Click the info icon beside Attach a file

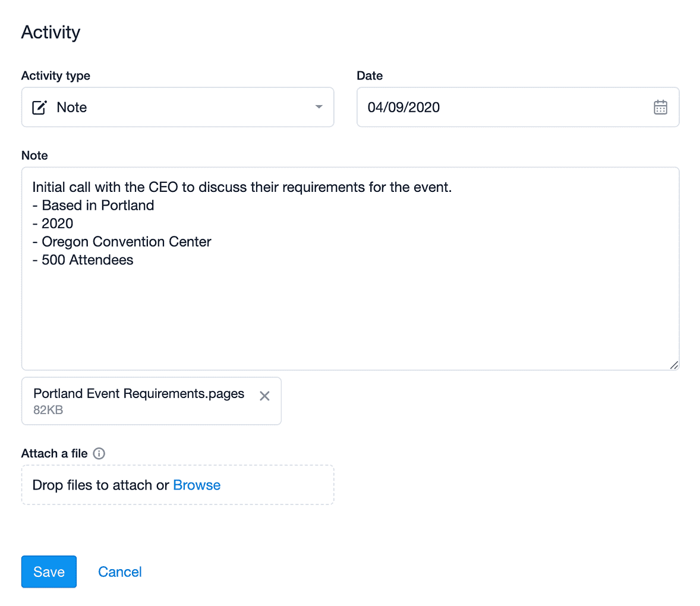(x=99, y=453)
